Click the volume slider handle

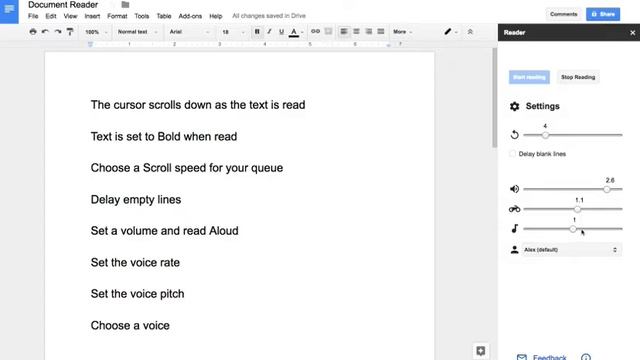(x=607, y=189)
